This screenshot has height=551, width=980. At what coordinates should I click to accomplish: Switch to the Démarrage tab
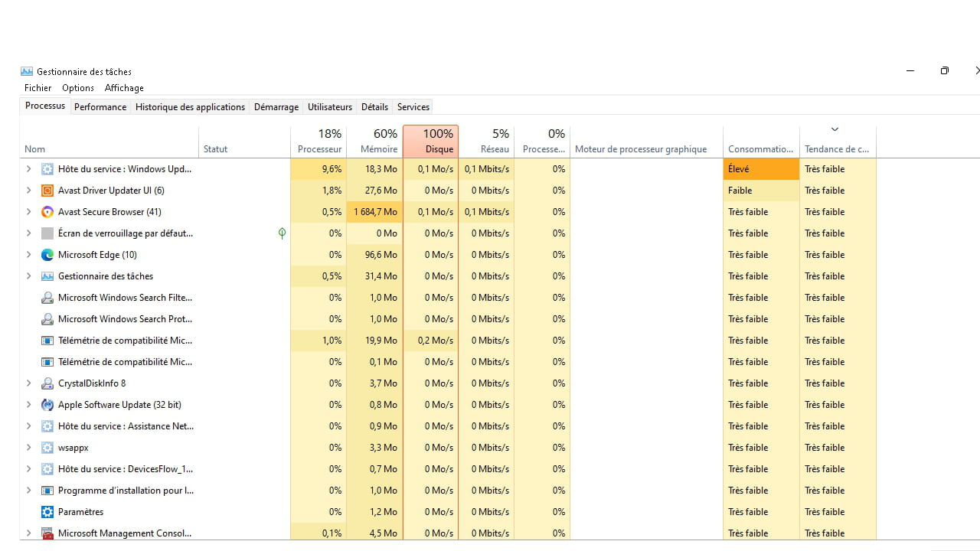click(x=276, y=107)
